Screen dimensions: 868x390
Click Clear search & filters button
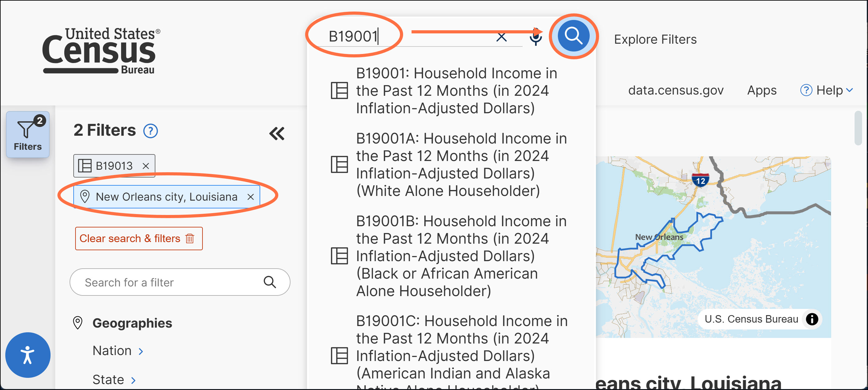click(139, 238)
